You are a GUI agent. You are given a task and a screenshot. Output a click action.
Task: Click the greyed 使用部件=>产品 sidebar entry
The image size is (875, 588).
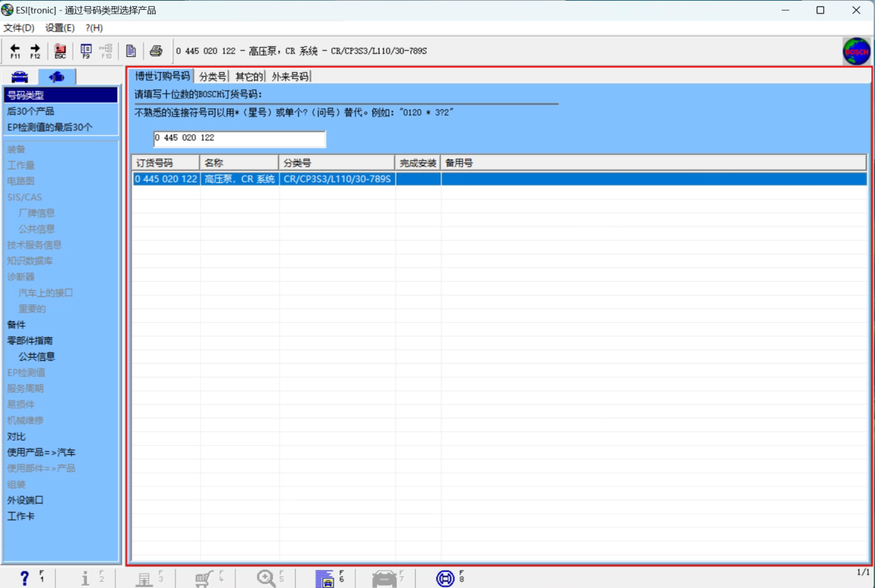(x=41, y=468)
